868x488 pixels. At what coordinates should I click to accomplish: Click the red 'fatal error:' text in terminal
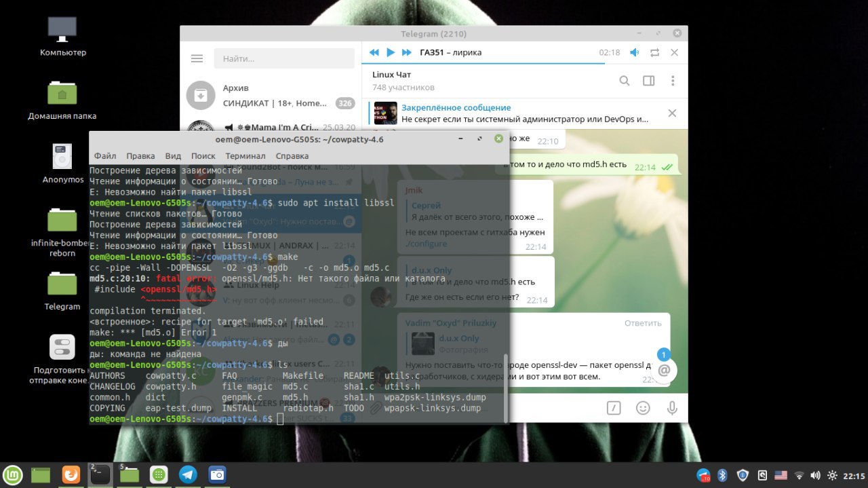coord(186,279)
